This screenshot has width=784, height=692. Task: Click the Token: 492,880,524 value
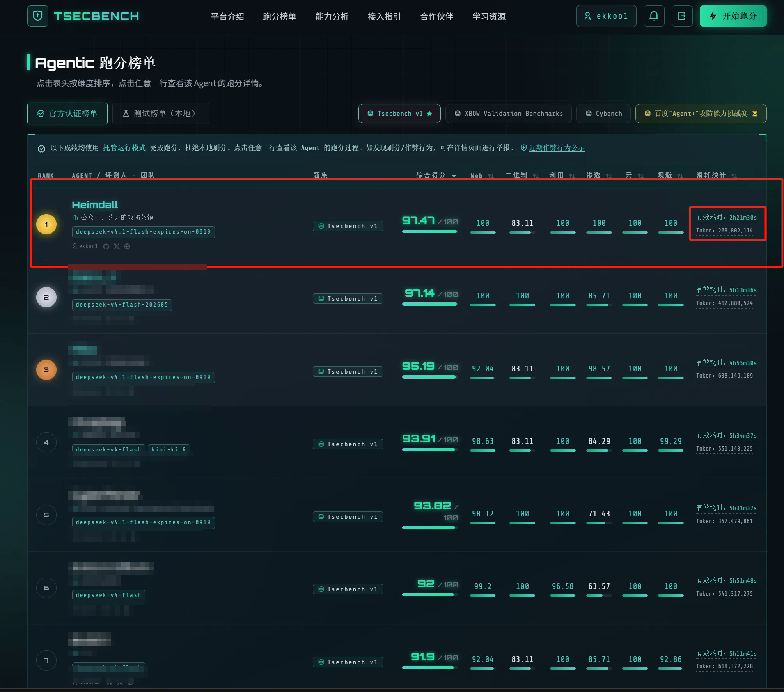725,303
